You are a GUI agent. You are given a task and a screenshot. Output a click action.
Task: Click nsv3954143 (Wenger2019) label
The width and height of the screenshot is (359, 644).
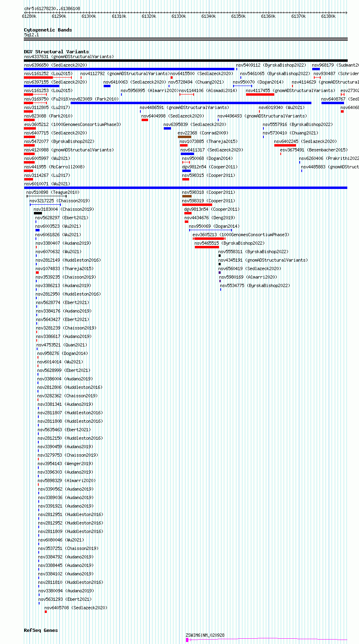click(65, 464)
